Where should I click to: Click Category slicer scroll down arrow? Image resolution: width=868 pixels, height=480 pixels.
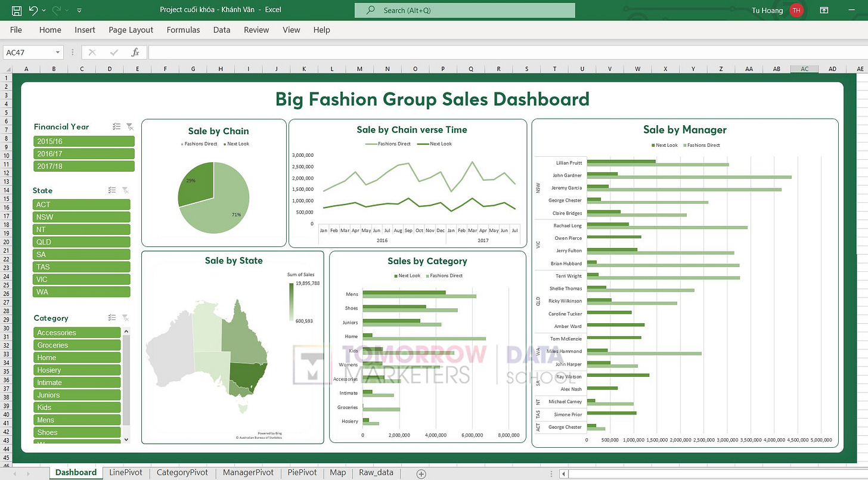pos(125,439)
